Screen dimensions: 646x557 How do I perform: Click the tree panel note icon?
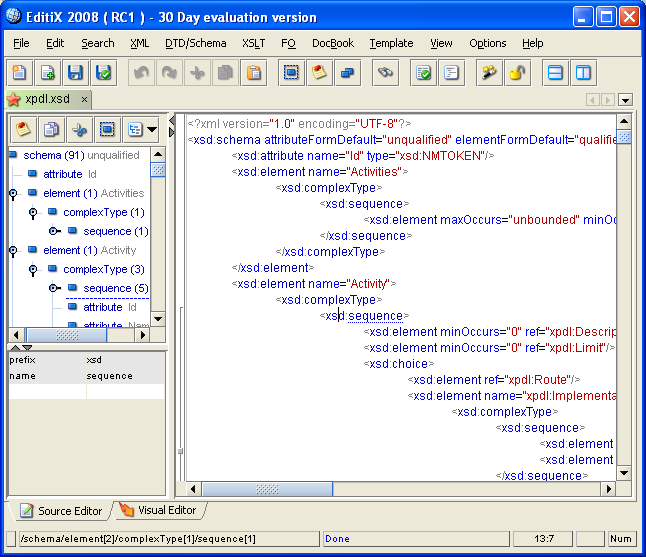(23, 129)
